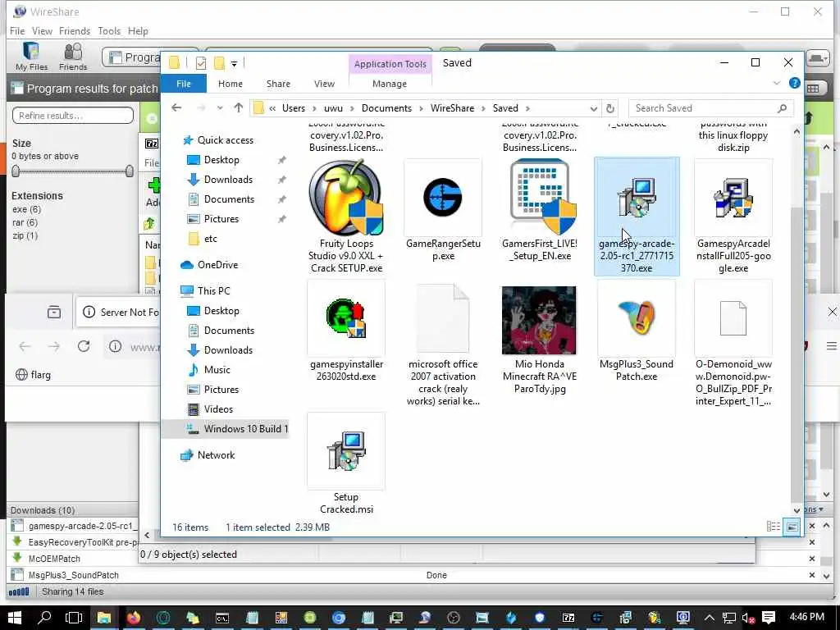Open the File tab in Explorer
This screenshot has width=840, height=630.
click(183, 84)
